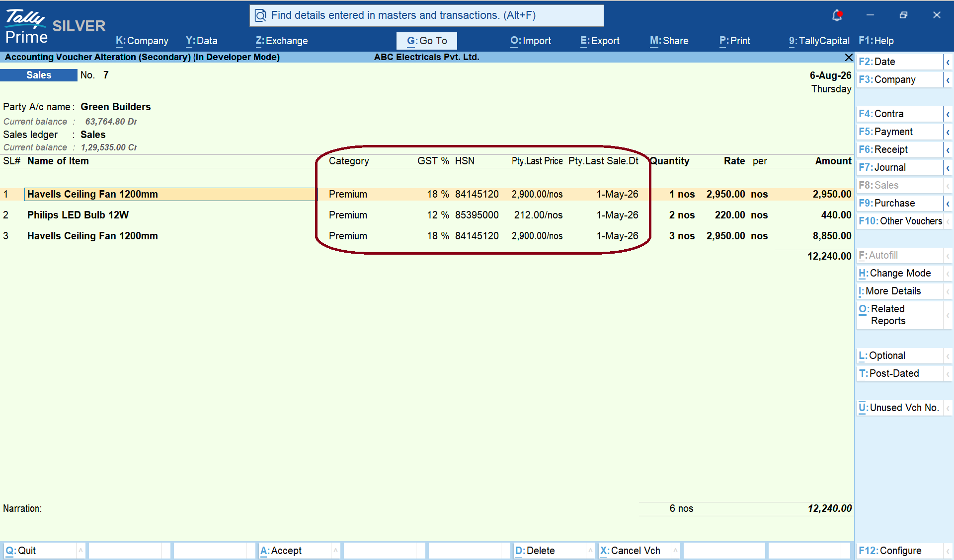Open F10: Other Vouchers

click(900, 221)
